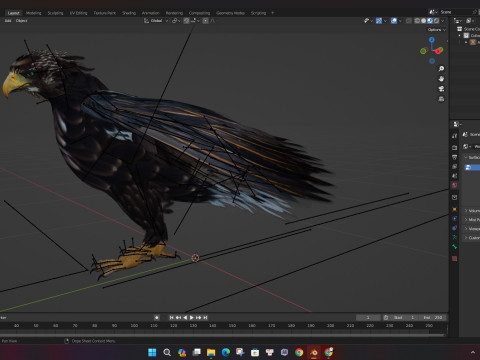Select solid viewport shading
This screenshot has width=480, height=360.
pyautogui.click(x=423, y=21)
